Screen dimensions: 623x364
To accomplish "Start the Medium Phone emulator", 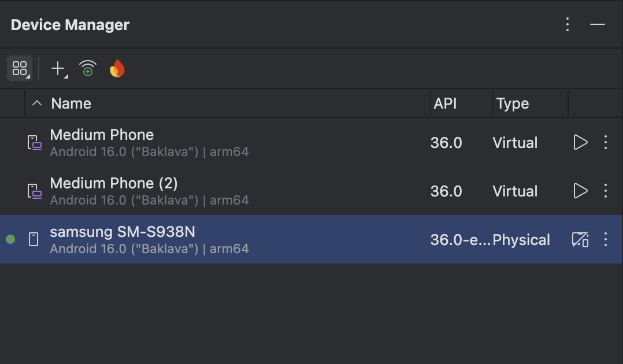I will tap(580, 143).
